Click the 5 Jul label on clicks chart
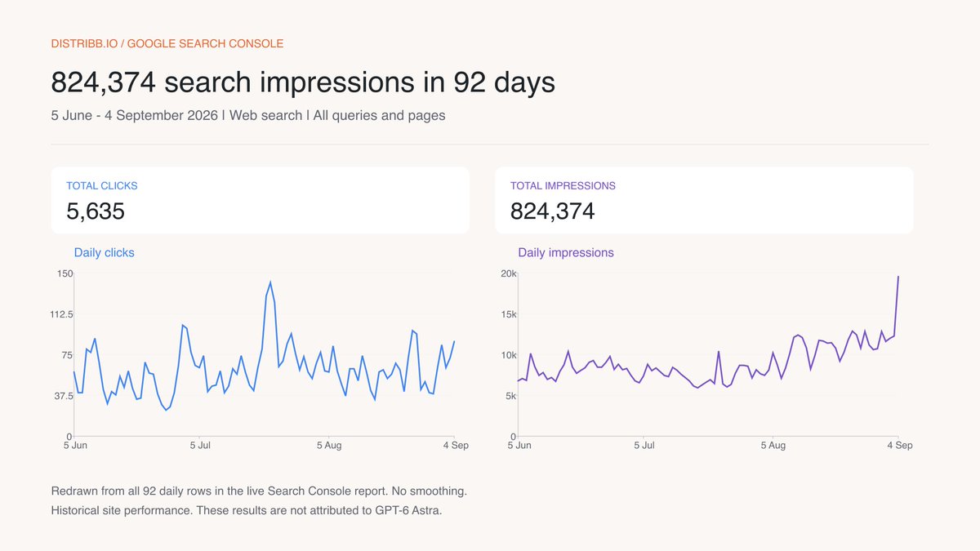Viewport: 980px width, 551px height. pos(201,446)
